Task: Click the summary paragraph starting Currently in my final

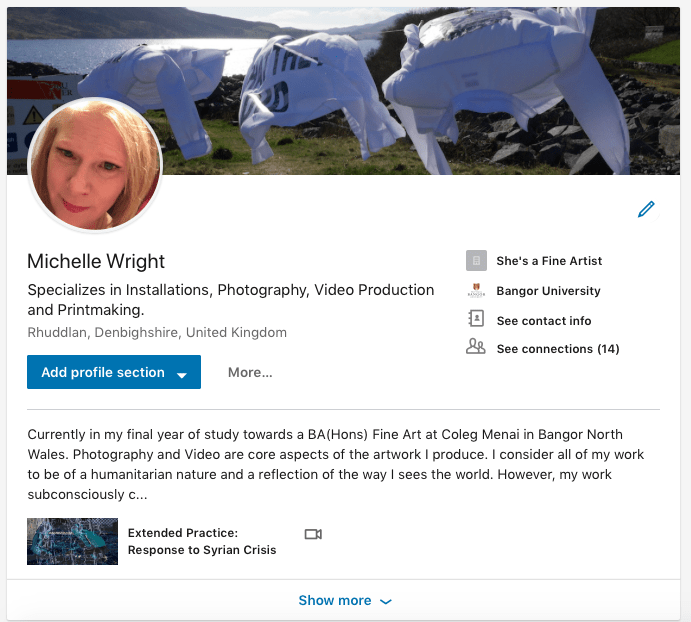Action: [336, 464]
